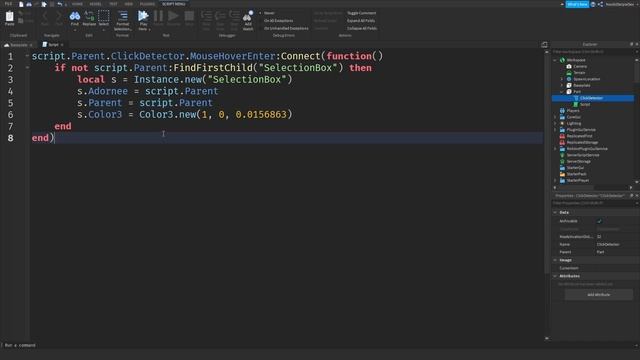Click the New file icon in title bar
Image resolution: width=640 pixels, height=360 pixels.
click(x=21, y=4)
